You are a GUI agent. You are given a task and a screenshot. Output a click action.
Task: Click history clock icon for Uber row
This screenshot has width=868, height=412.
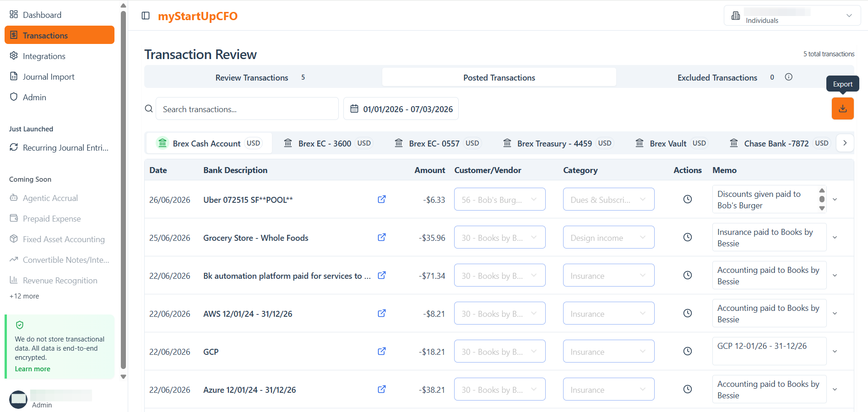click(687, 199)
